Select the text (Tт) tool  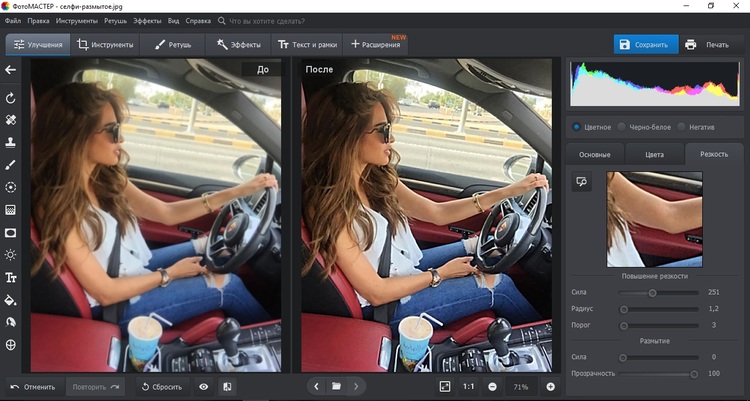11,277
